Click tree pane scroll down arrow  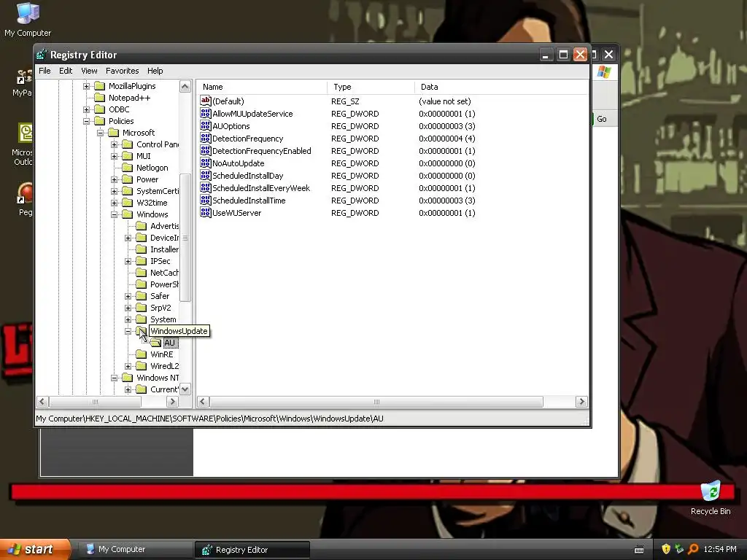tap(185, 389)
